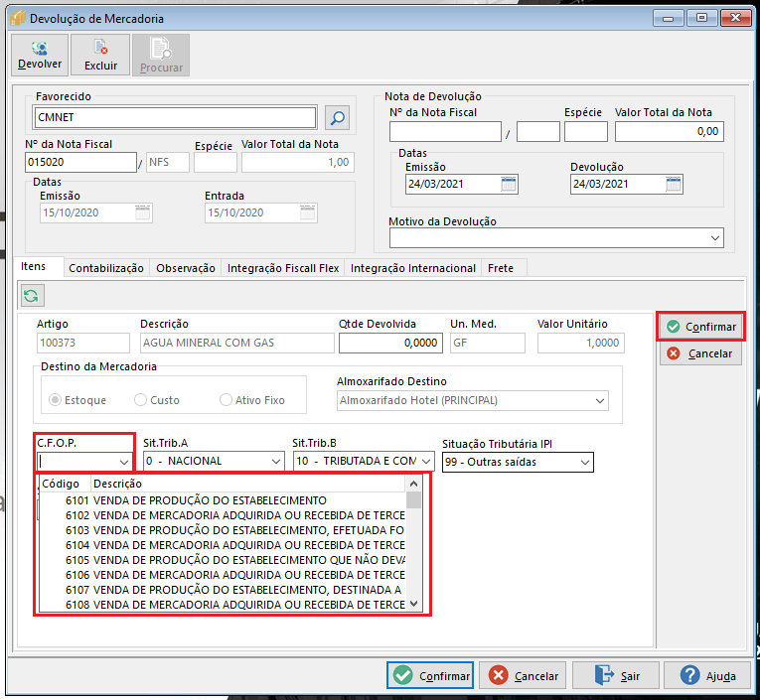Viewport: 760px width, 700px height.
Task: Select the CFOP 6108 row
Action: 222,605
